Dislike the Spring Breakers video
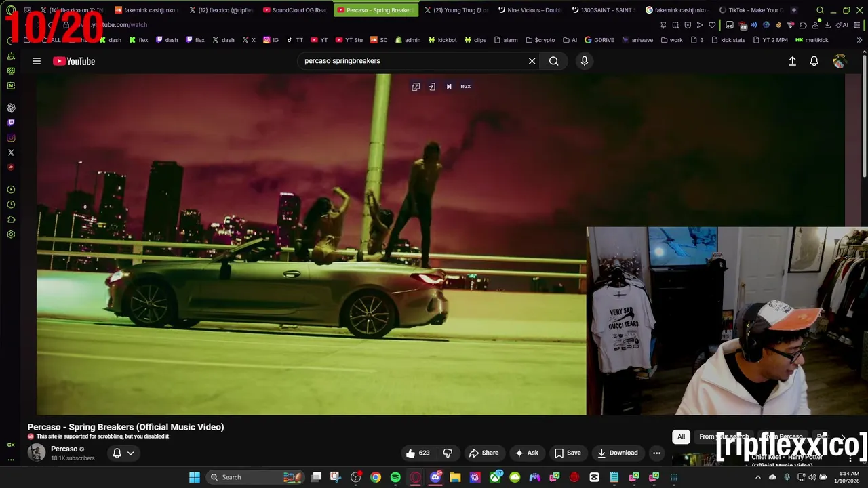Viewport: 868px width, 488px height. click(x=448, y=453)
